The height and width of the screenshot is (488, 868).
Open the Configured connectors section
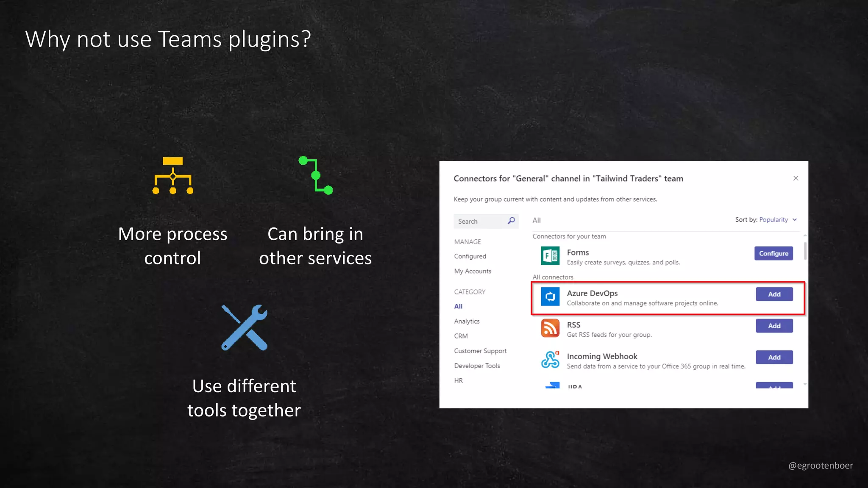470,256
